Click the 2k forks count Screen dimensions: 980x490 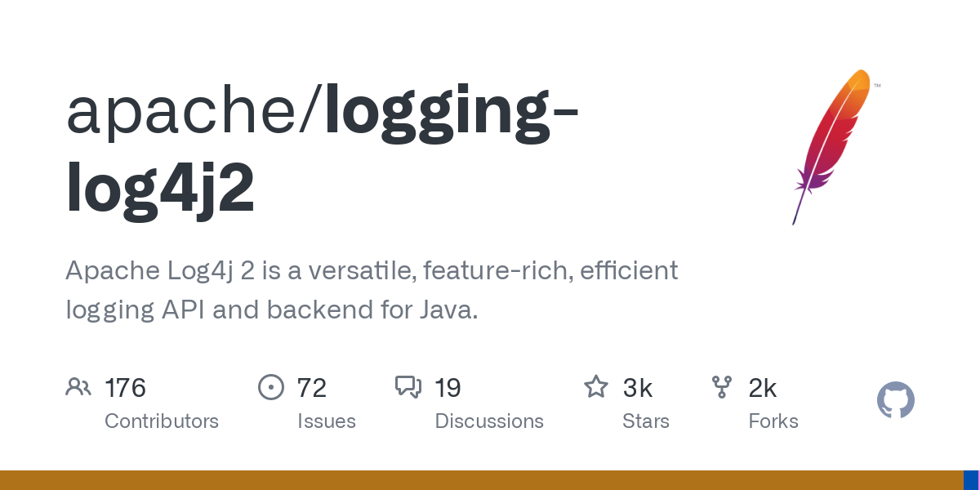762,388
